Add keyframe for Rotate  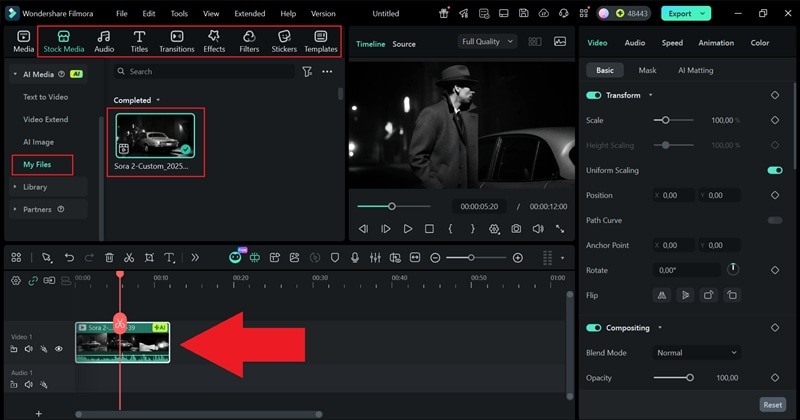(x=774, y=270)
